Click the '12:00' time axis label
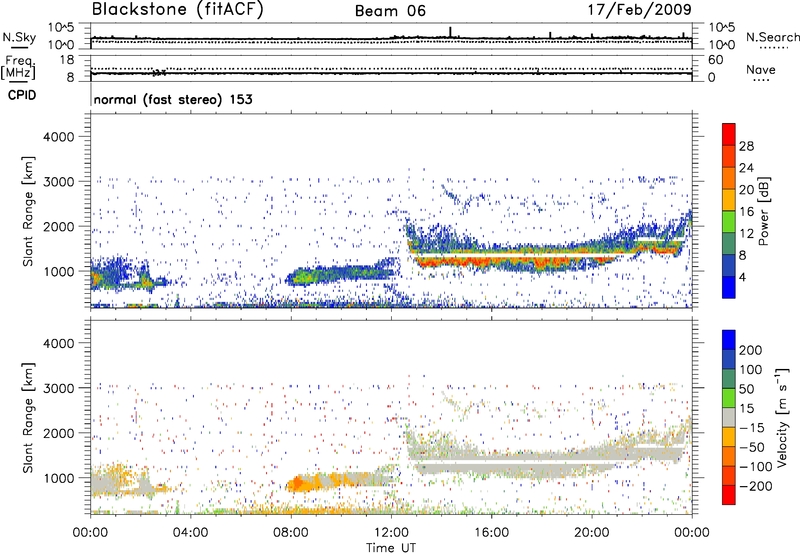The height and width of the screenshot is (554, 800). pyautogui.click(x=391, y=533)
